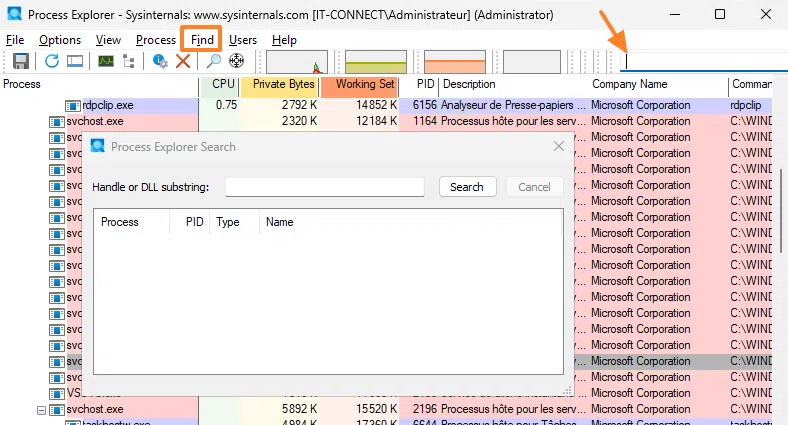Click the show lower pane toolbar icon
The image size is (788, 425).
click(75, 62)
